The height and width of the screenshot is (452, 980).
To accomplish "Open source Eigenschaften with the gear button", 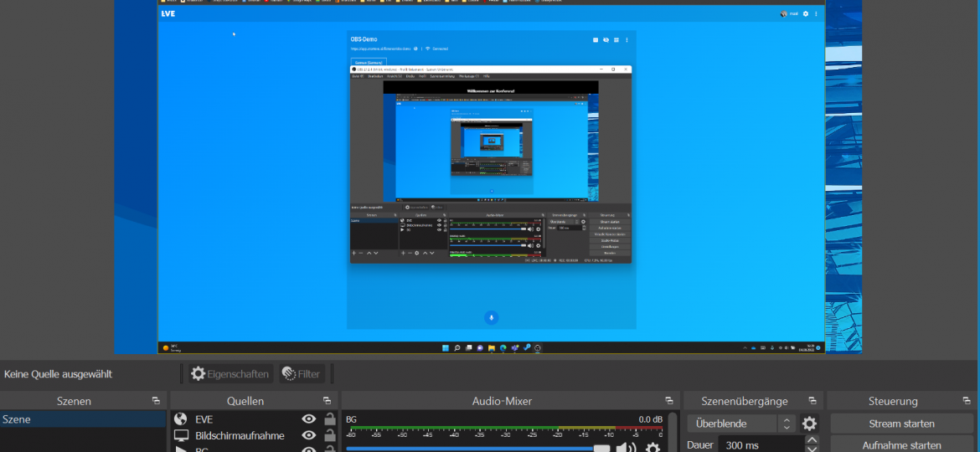I will pyautogui.click(x=231, y=374).
